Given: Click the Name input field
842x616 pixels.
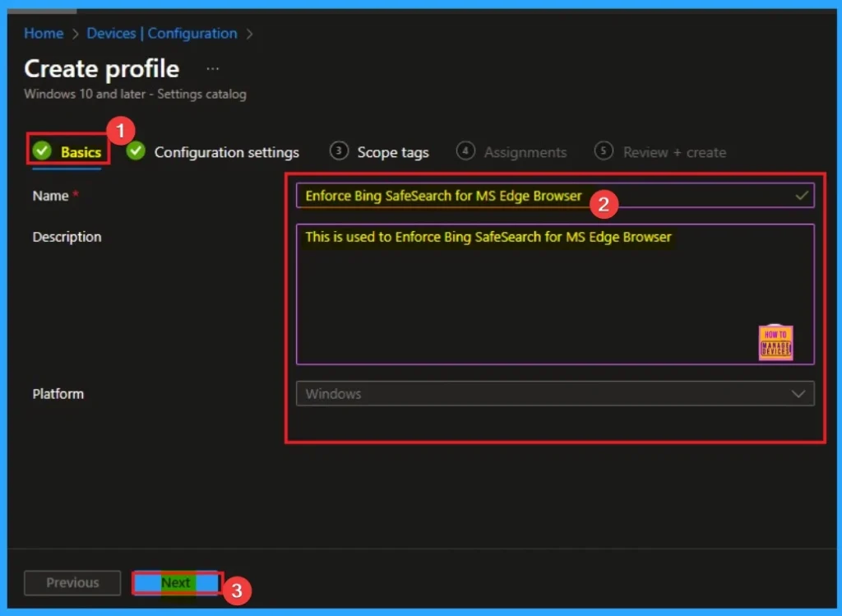Looking at the screenshot, I should coord(555,196).
